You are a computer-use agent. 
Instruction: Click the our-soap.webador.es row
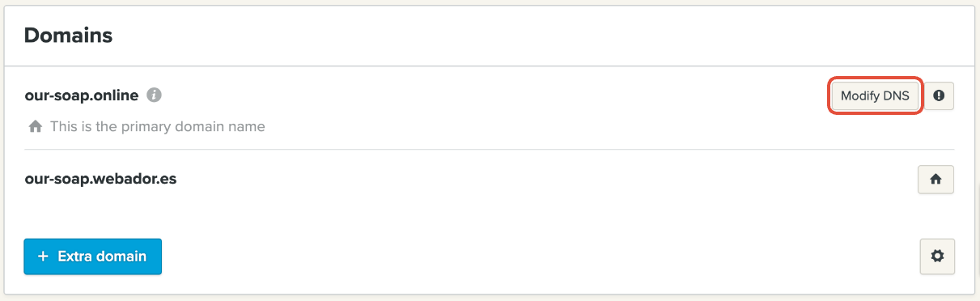490,180
